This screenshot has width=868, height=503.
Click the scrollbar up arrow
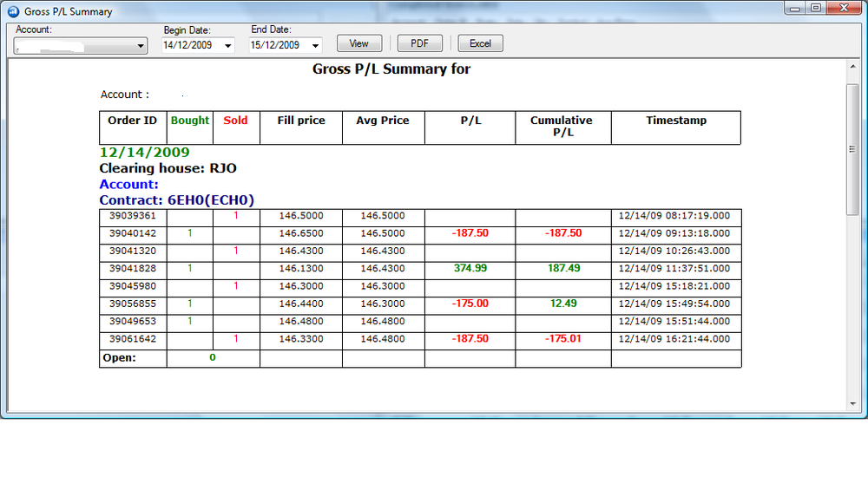(x=852, y=67)
